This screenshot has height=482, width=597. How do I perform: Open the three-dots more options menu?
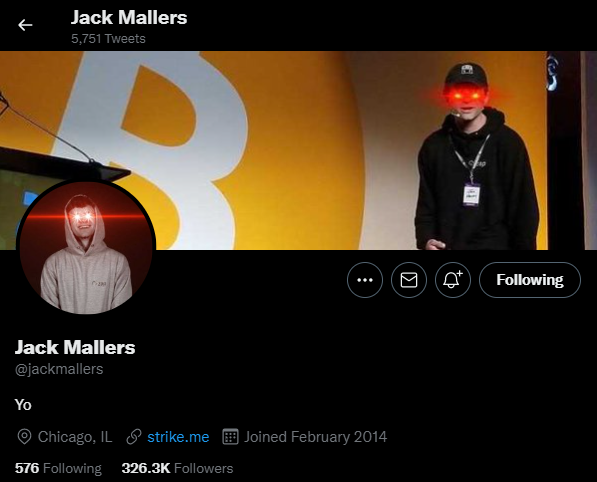click(365, 280)
